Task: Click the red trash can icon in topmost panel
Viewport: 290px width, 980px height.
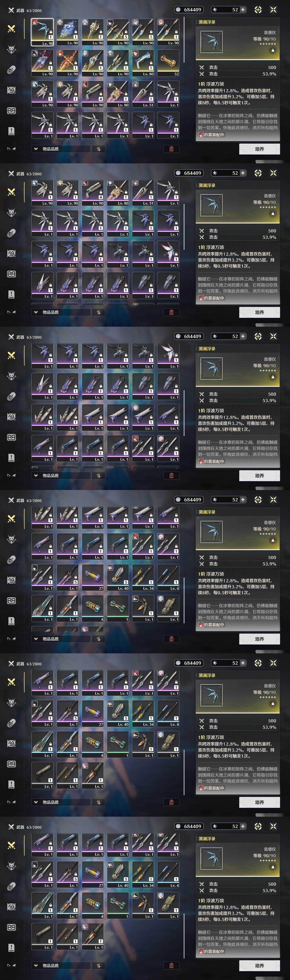Action: (x=172, y=149)
